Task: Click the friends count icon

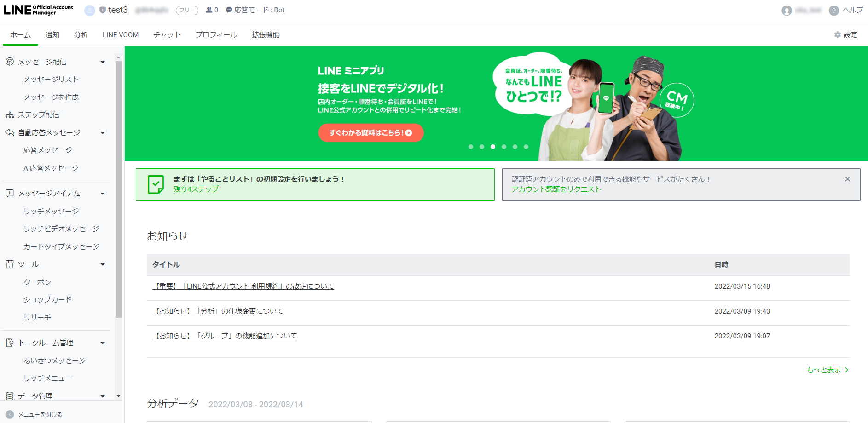Action: [209, 10]
